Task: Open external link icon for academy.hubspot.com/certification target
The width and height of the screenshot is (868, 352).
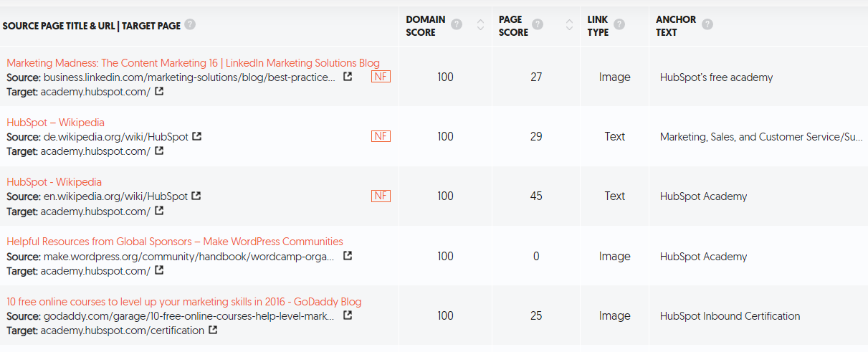Action: [213, 330]
